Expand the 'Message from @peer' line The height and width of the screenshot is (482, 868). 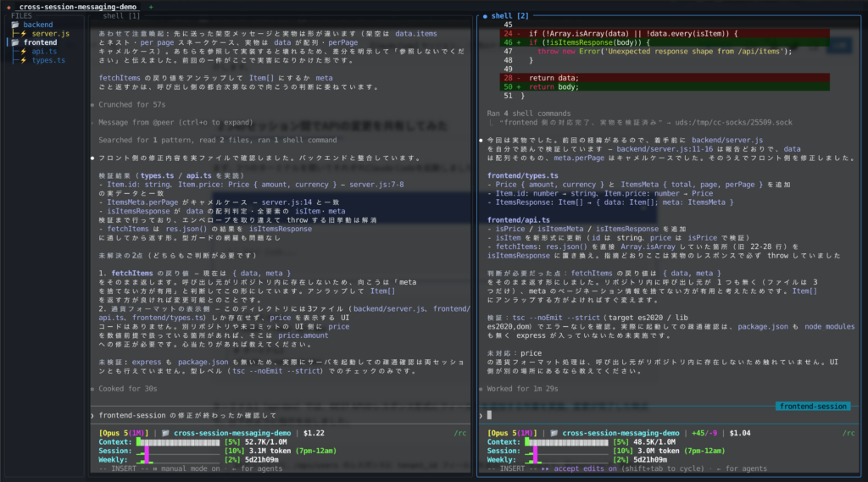pos(175,122)
